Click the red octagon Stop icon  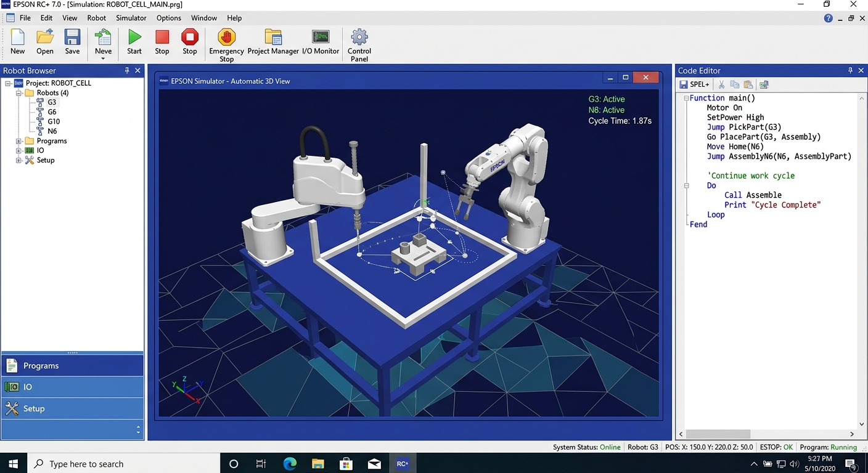(190, 38)
